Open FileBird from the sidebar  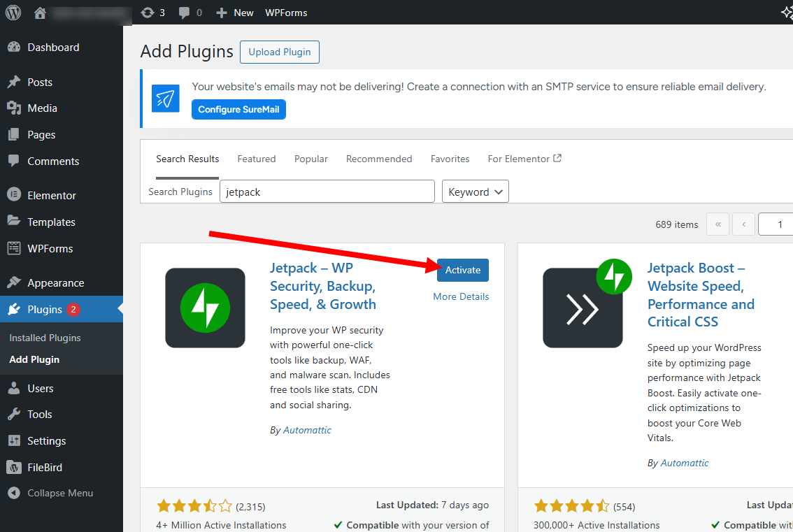pyautogui.click(x=15, y=467)
